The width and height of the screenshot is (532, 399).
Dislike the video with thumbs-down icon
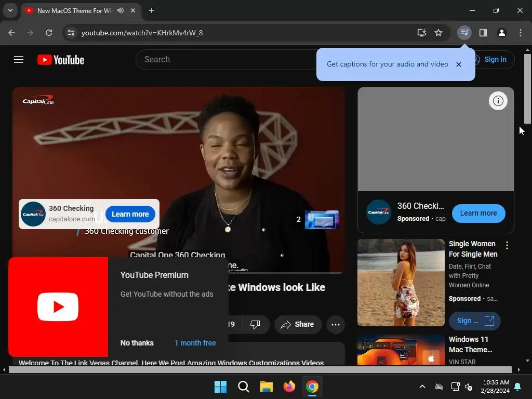255,324
